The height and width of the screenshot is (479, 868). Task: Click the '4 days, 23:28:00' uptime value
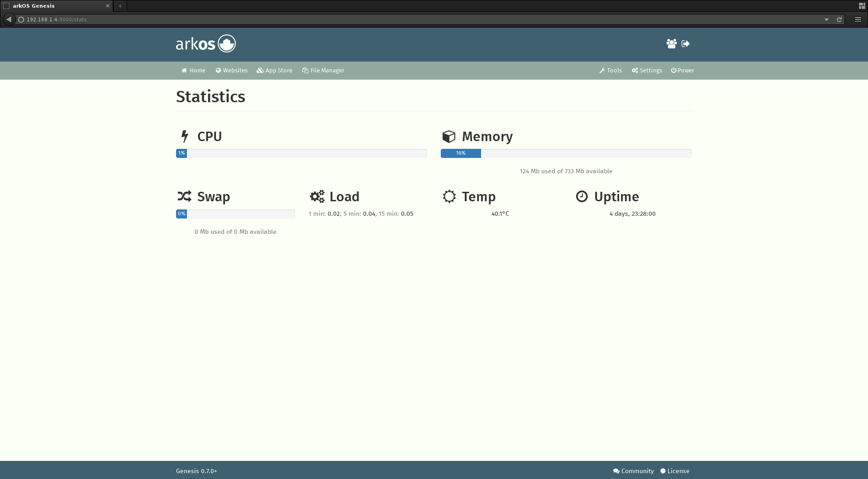click(632, 214)
